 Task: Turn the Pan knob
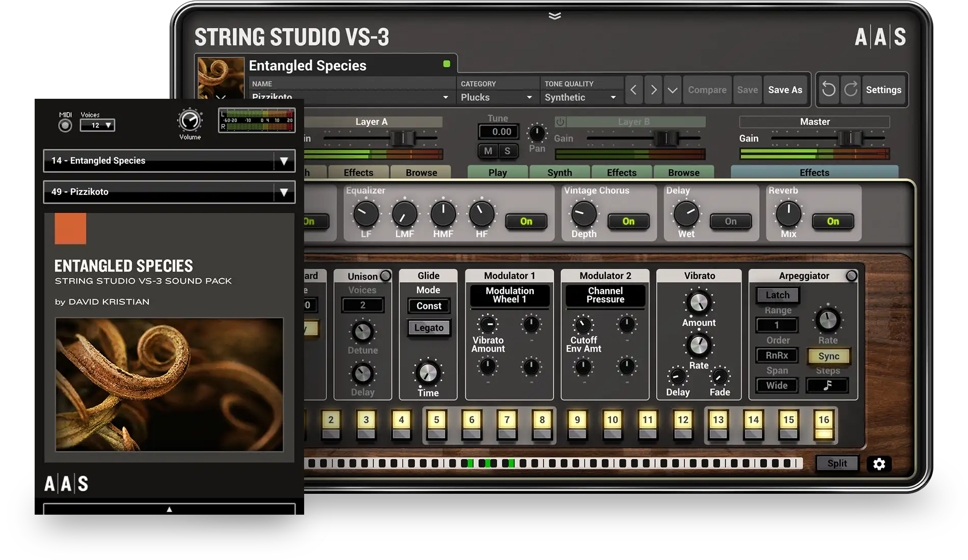click(536, 133)
